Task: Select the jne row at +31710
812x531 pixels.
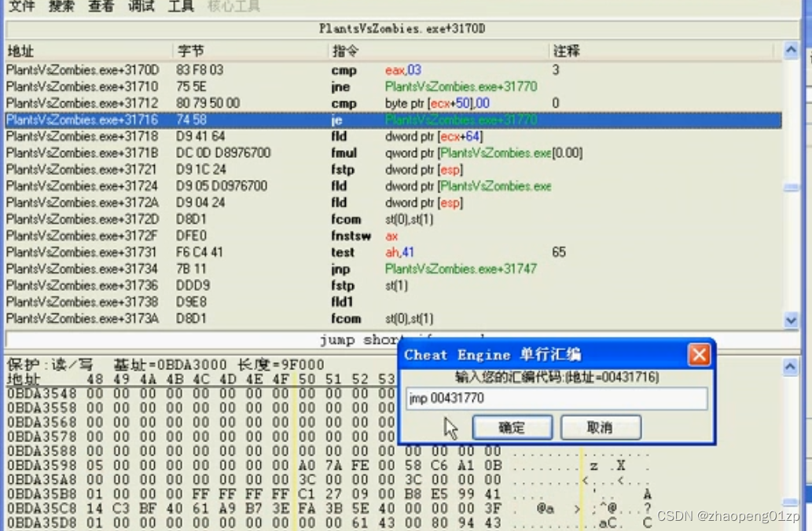Action: pos(393,86)
